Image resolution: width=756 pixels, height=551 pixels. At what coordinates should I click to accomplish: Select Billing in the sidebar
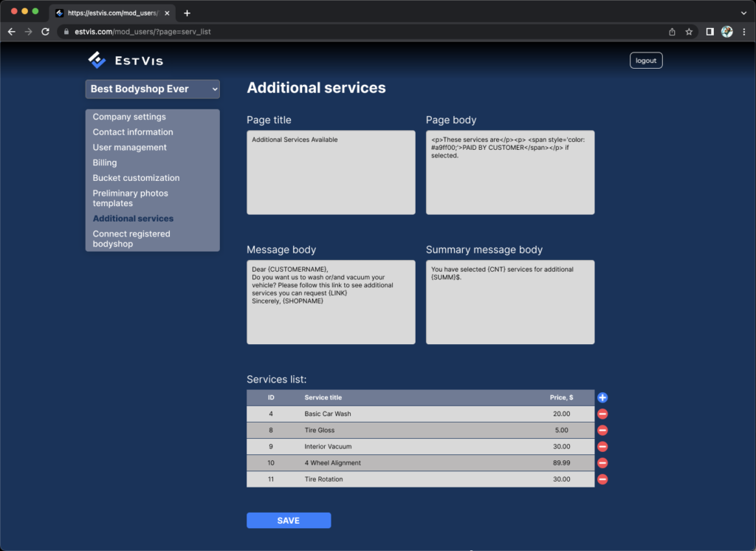105,163
